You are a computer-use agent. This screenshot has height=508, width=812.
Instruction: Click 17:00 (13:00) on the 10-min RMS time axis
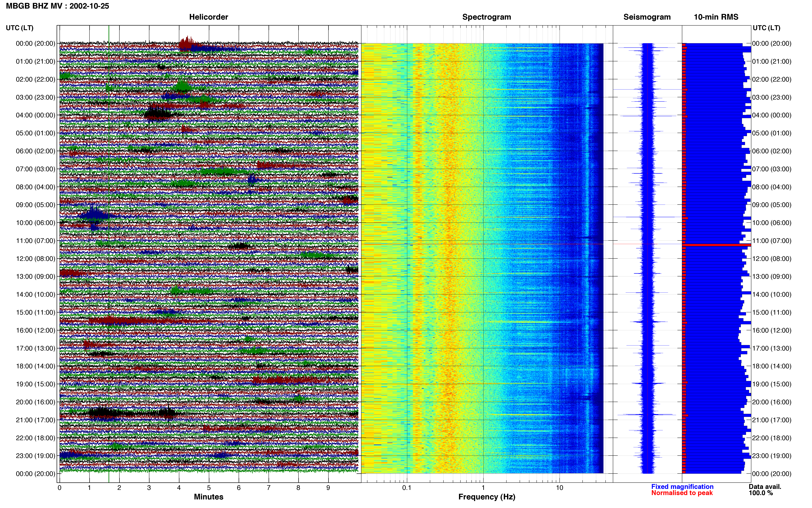(772, 348)
